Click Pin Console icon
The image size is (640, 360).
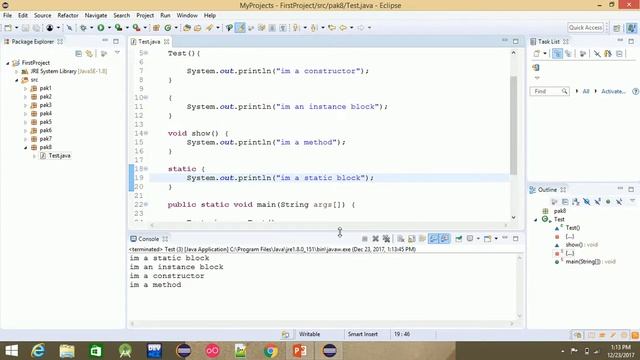coord(459,239)
